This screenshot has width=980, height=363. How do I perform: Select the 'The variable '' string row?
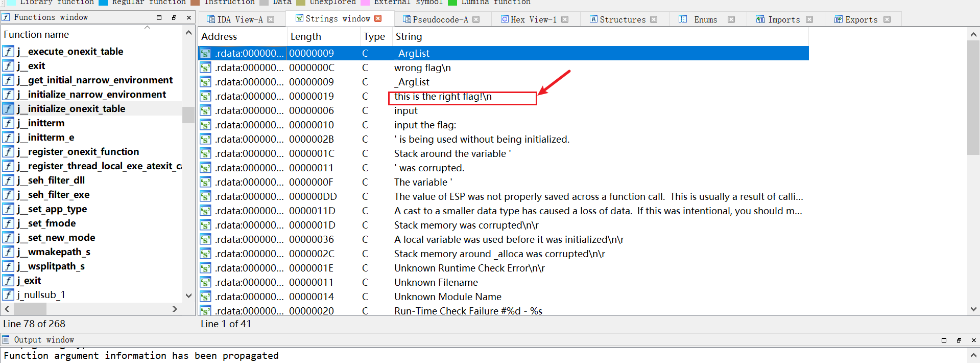pyautogui.click(x=503, y=182)
